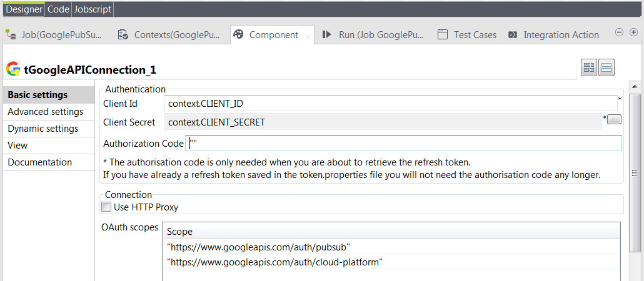Switch to grid layout view icon
The image size is (644, 281).
click(589, 67)
